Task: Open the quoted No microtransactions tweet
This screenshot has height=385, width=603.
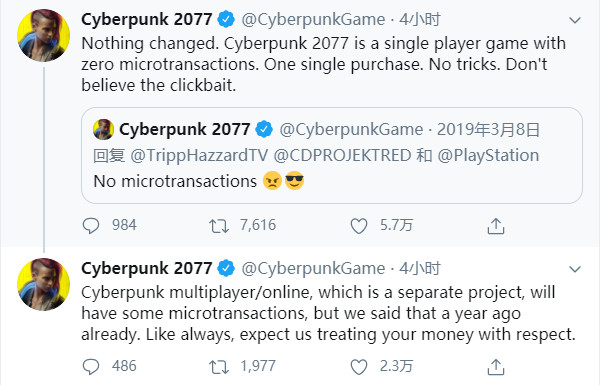Action: (332, 155)
